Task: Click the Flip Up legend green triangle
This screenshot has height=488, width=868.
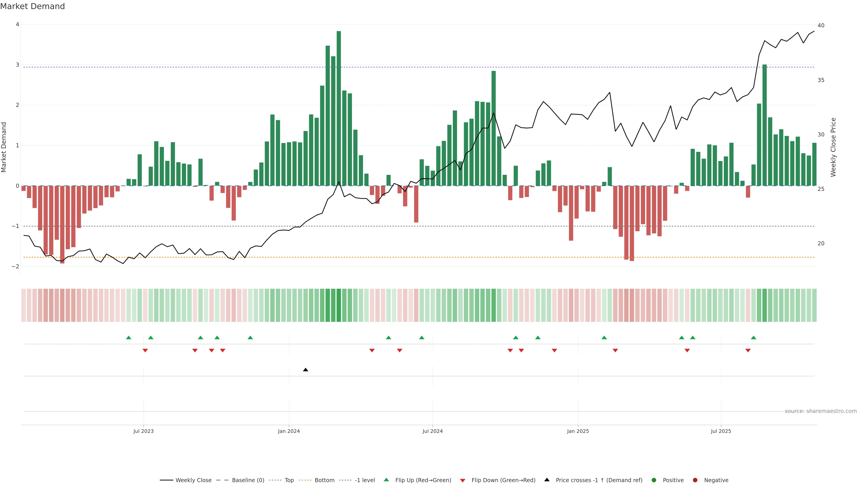Action: 386,480
